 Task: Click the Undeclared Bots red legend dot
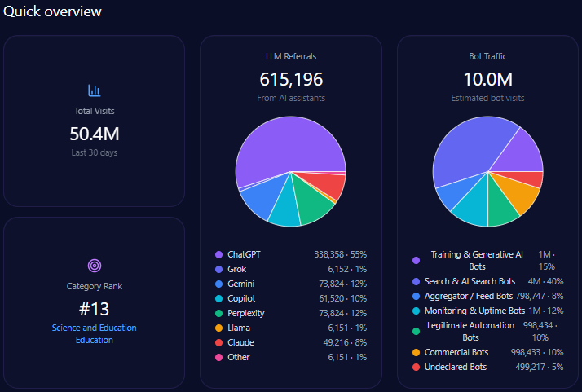coord(417,367)
